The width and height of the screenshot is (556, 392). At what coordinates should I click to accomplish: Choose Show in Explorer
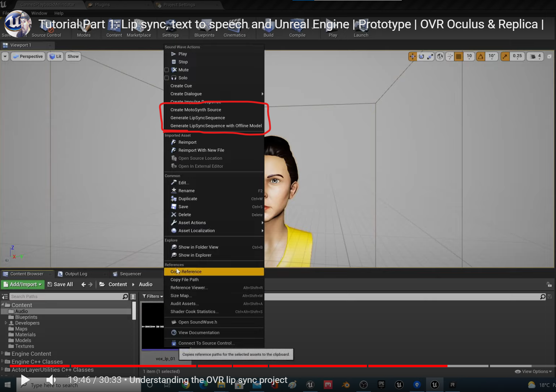tap(214, 255)
